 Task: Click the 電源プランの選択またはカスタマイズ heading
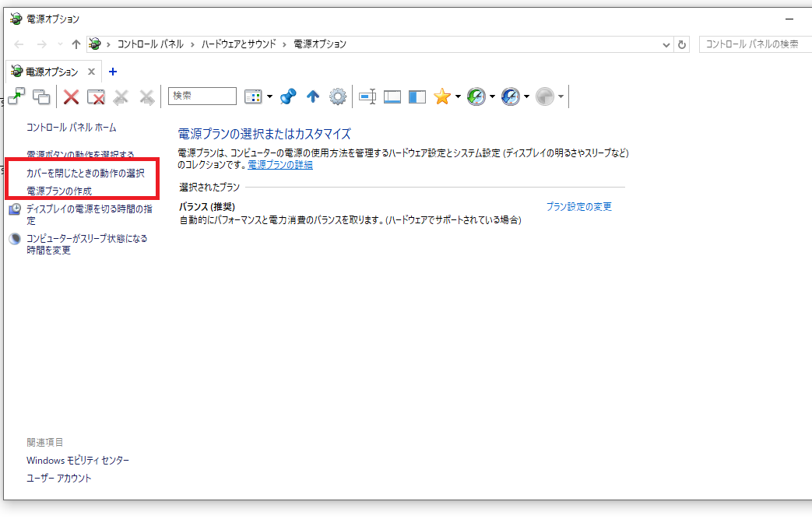pyautogui.click(x=264, y=134)
